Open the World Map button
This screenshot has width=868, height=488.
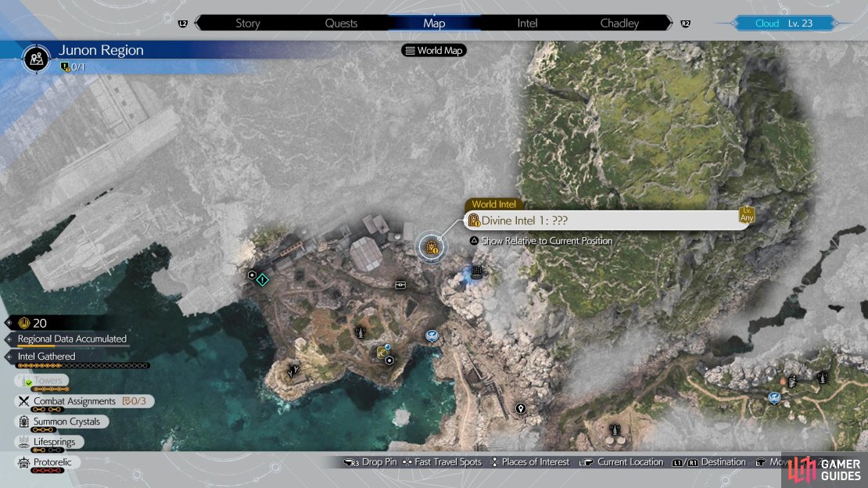pyautogui.click(x=434, y=50)
